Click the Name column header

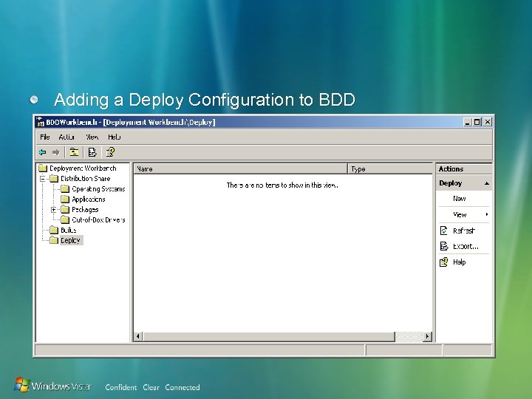[241, 169]
